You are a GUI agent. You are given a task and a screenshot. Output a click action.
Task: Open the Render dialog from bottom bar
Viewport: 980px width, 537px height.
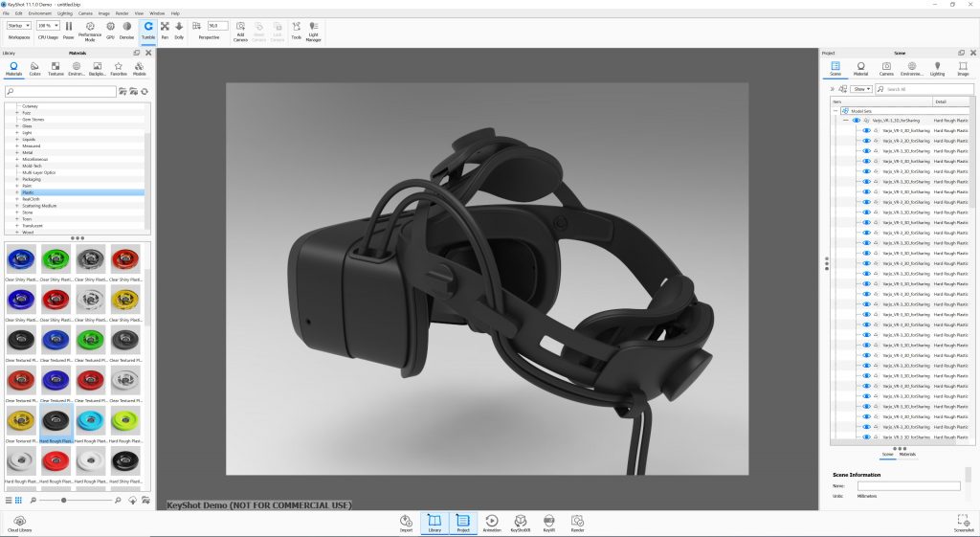coord(577,521)
